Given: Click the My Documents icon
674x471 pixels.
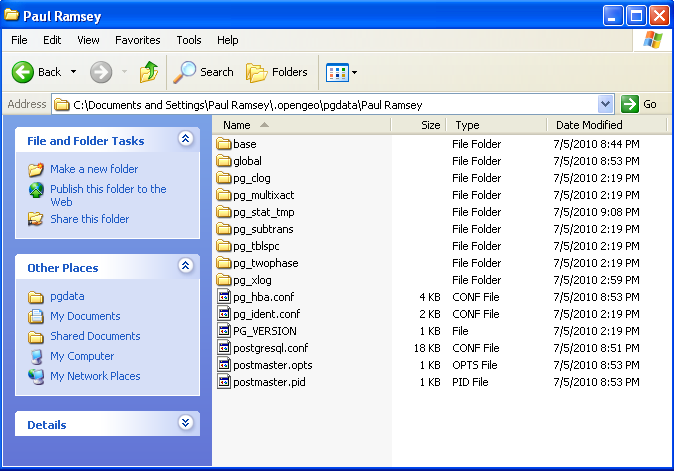Looking at the screenshot, I should pyautogui.click(x=36, y=317).
